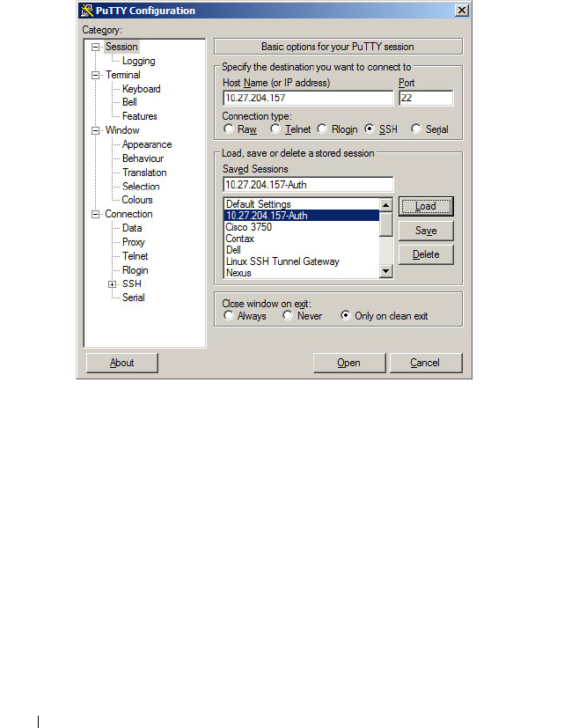The width and height of the screenshot is (564, 728).
Task: Open the Window category
Action: pos(122,130)
